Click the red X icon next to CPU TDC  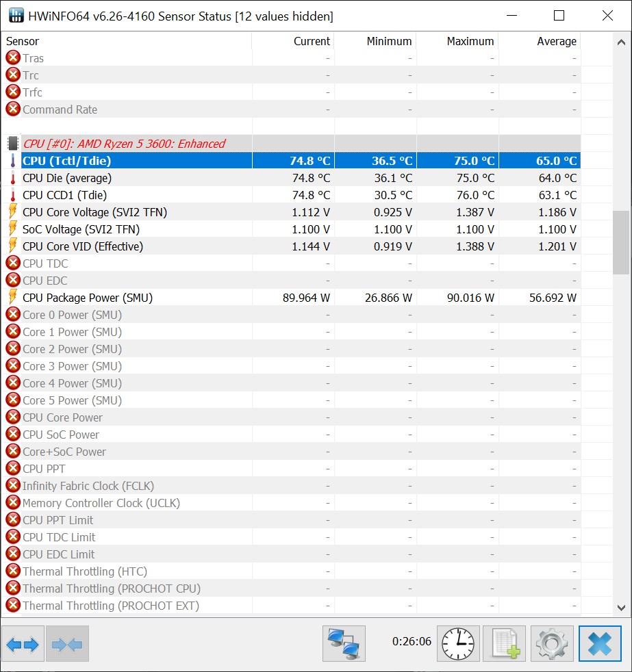13,263
